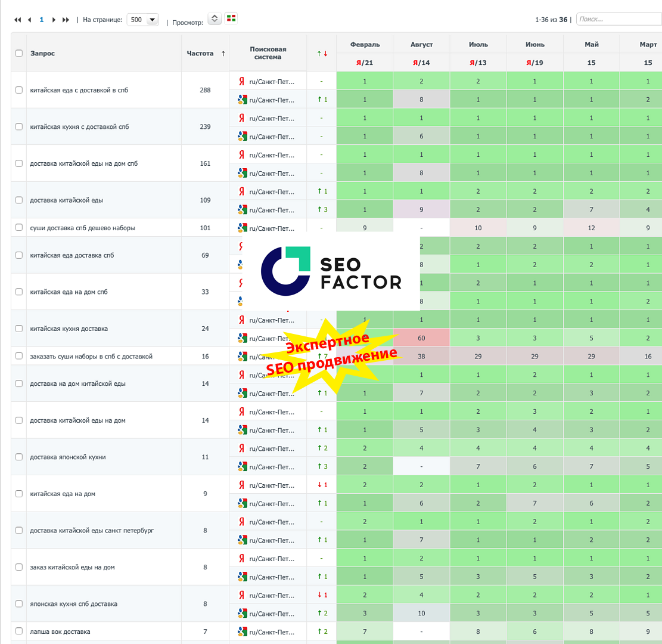Screen dimensions: 662x644
Task: Click red cell with value 60
Action: click(421, 338)
